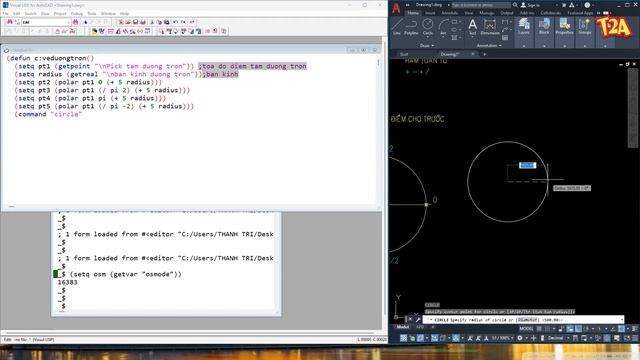Expand the Draw panel in ribbon
Image resolution: width=640 pixels, height=360 pixels.
click(x=427, y=46)
